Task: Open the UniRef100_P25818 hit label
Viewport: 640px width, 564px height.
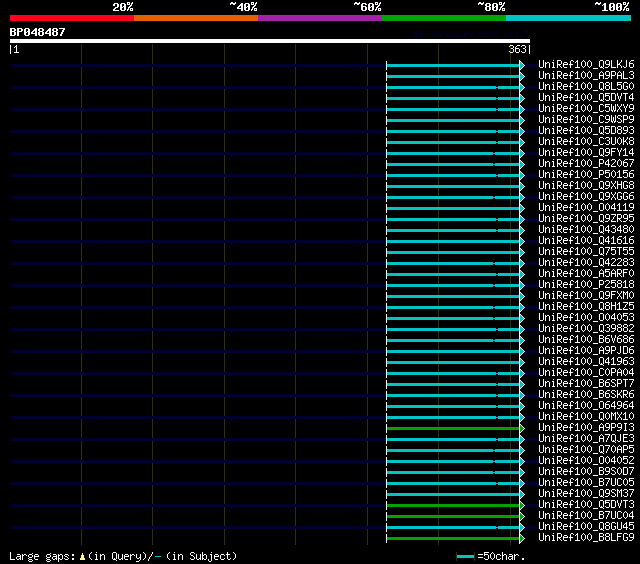Action: click(x=586, y=284)
